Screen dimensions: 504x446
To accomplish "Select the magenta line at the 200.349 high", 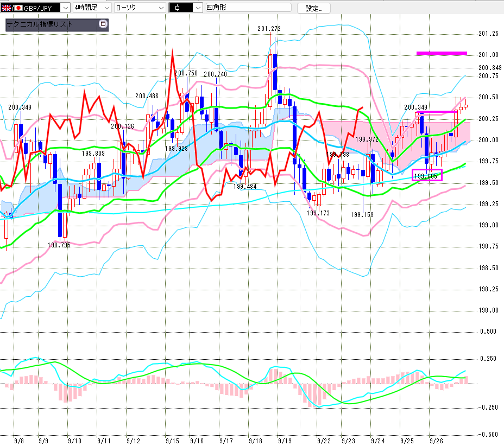I will (437, 112).
